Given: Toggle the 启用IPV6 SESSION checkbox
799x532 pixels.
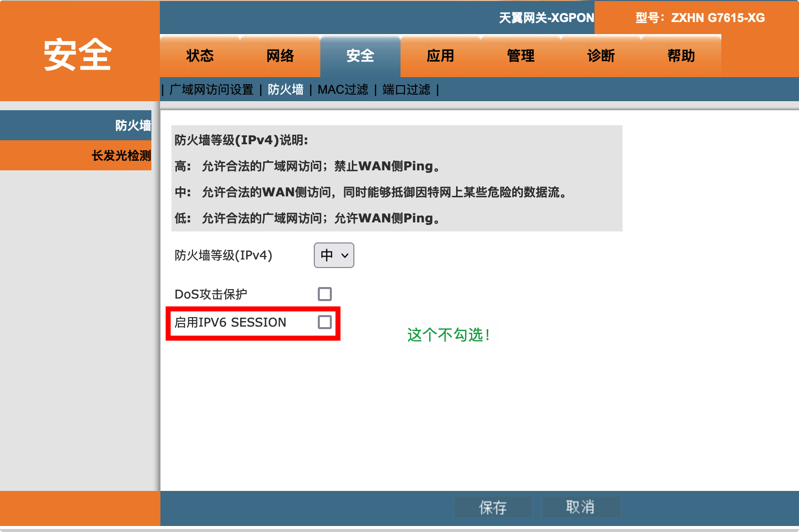Looking at the screenshot, I should [x=325, y=322].
